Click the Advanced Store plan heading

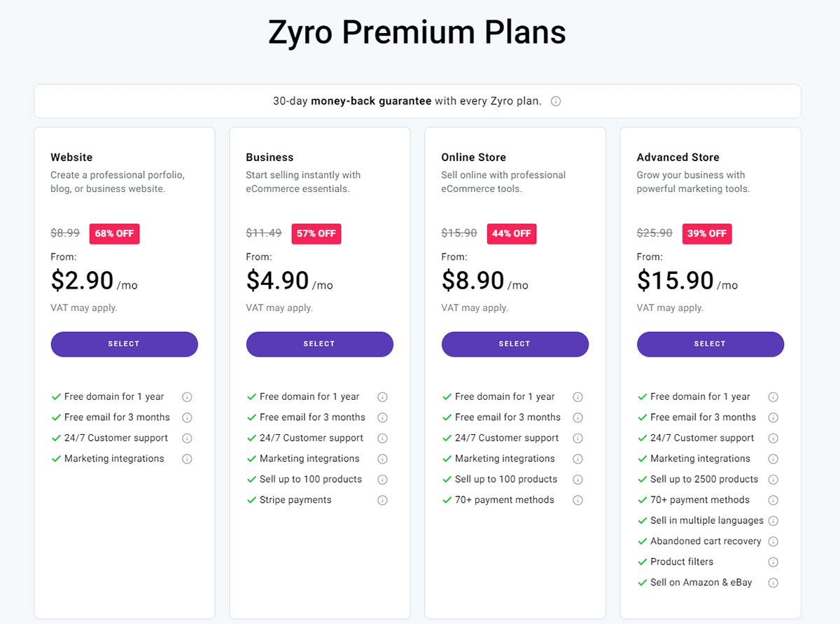[x=678, y=158]
